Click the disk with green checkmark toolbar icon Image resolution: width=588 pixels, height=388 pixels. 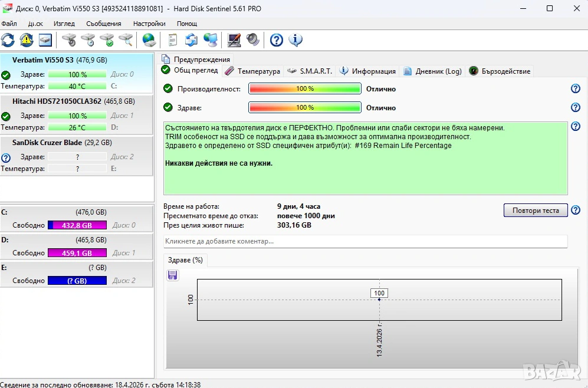(x=107, y=40)
